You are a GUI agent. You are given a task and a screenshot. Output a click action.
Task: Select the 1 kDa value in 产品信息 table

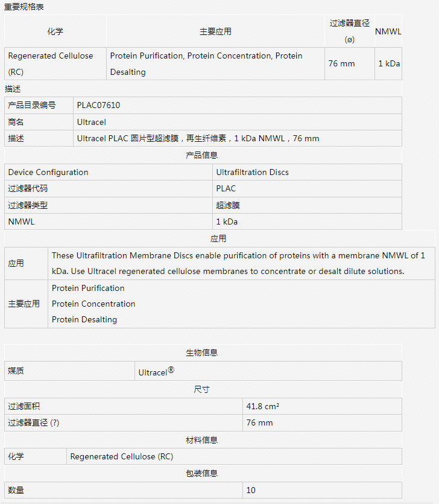(227, 222)
